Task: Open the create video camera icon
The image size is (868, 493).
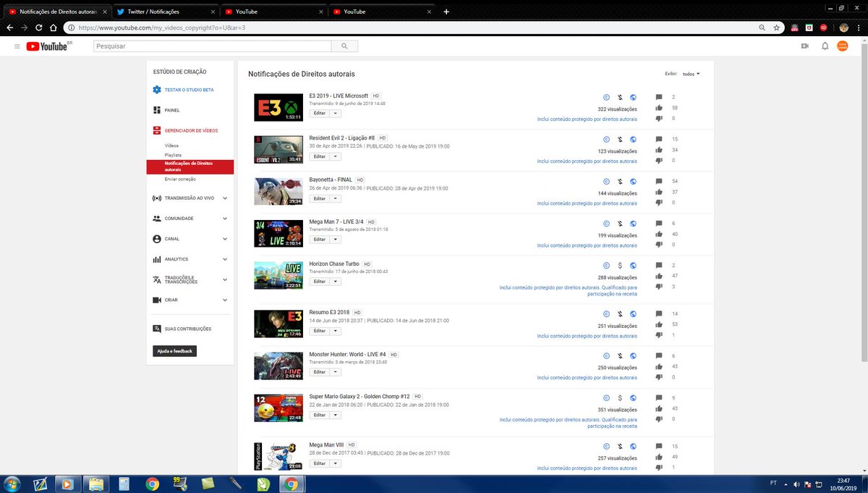Action: pyautogui.click(x=804, y=46)
